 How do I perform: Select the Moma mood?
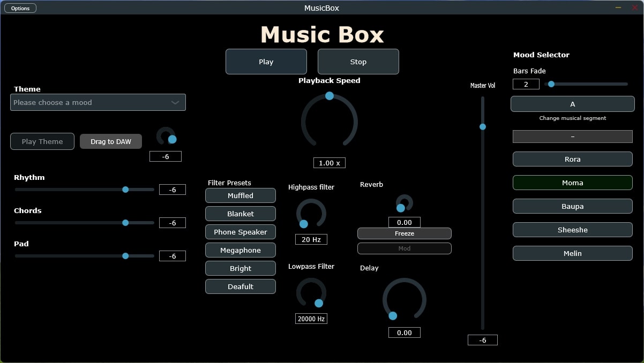[x=572, y=183]
